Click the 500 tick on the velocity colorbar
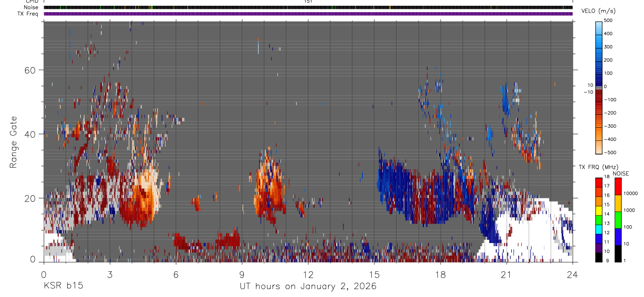644x297 pixels. [609, 20]
